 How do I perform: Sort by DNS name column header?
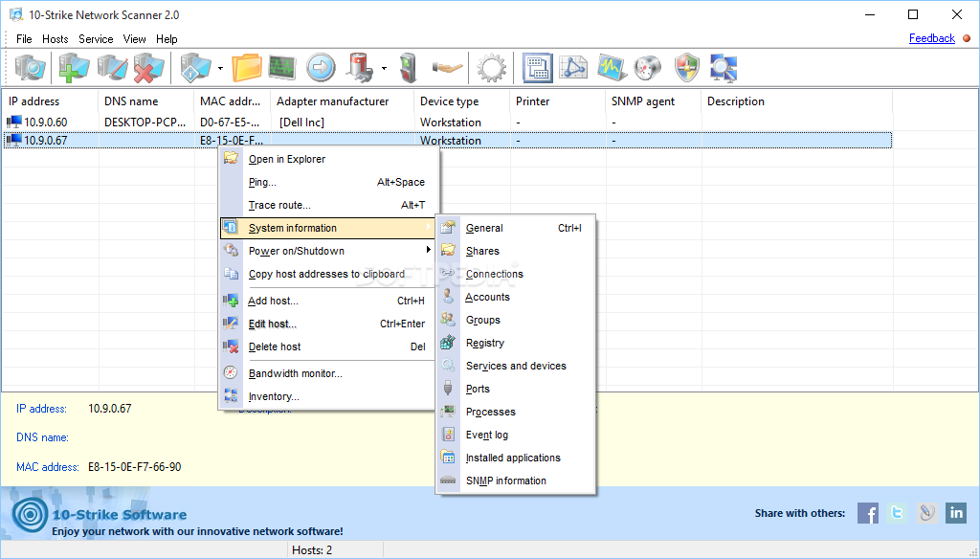click(146, 101)
